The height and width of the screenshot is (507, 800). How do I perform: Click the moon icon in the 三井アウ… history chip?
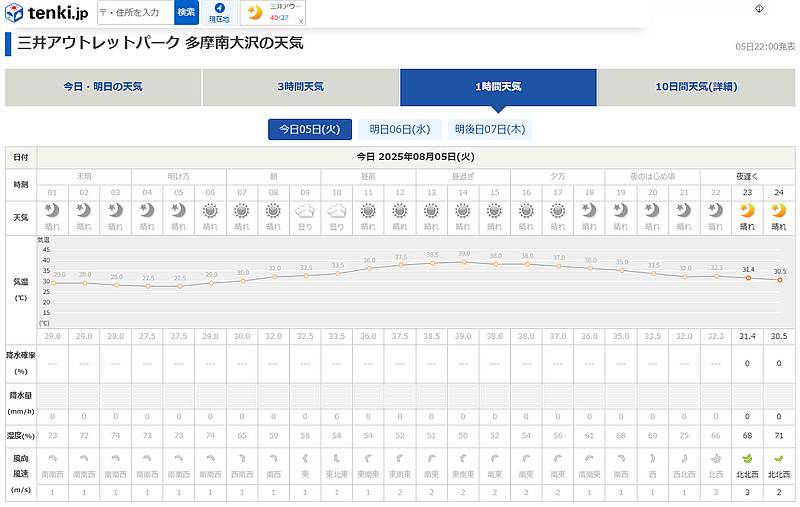[x=255, y=12]
